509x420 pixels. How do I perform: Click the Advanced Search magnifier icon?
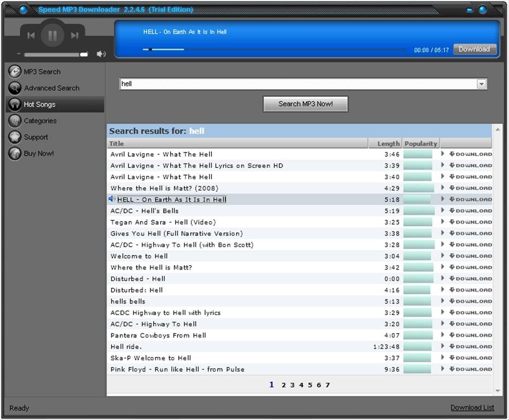[x=15, y=87]
